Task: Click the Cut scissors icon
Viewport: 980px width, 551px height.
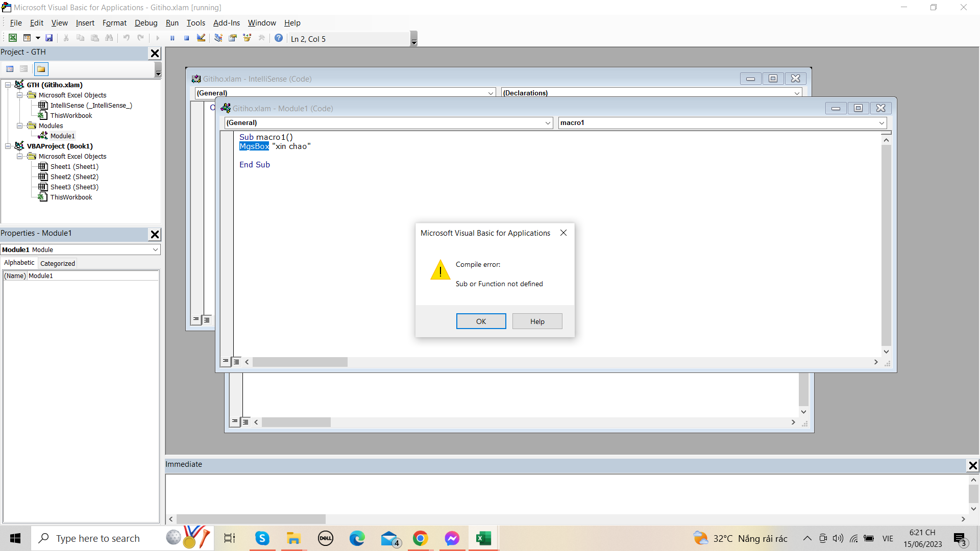Action: point(66,38)
